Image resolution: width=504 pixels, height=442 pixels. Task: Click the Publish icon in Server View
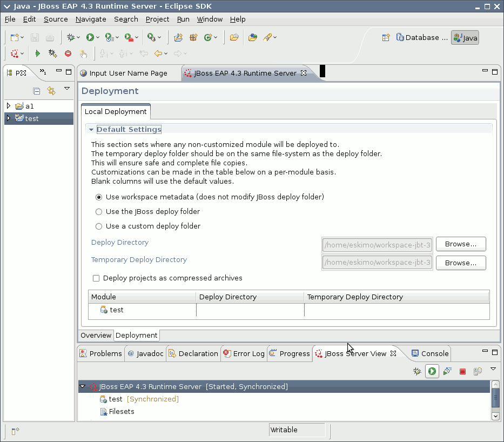click(478, 371)
